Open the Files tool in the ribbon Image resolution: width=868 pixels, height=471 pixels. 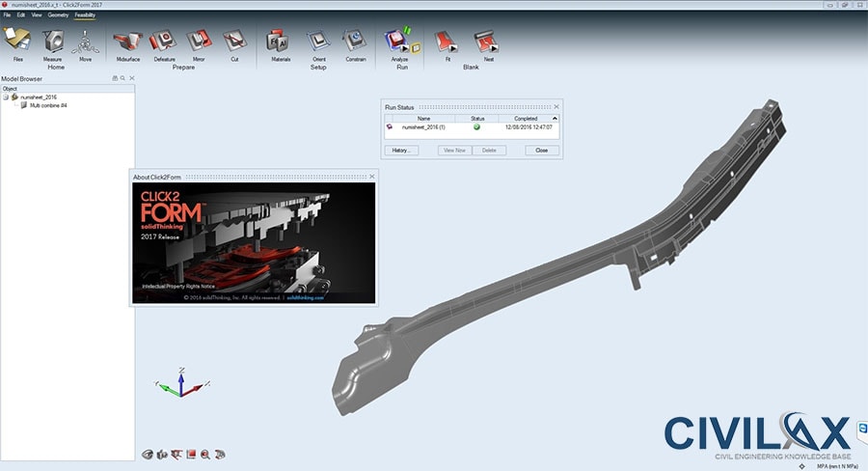(17, 42)
